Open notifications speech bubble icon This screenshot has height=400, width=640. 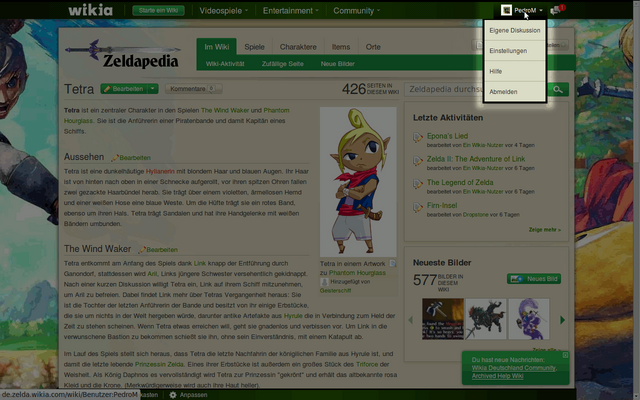(x=555, y=11)
